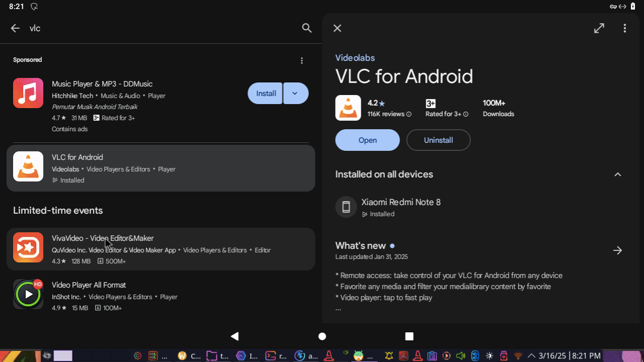
Task: Expand hidden system tray icons
Action: click(531, 356)
